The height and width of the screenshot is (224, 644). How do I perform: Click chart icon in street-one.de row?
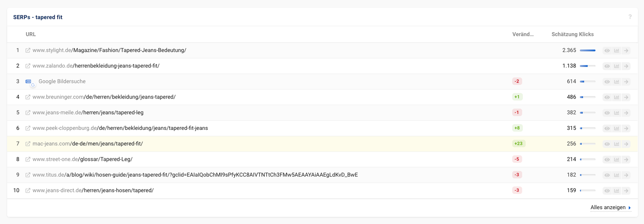pos(617,160)
